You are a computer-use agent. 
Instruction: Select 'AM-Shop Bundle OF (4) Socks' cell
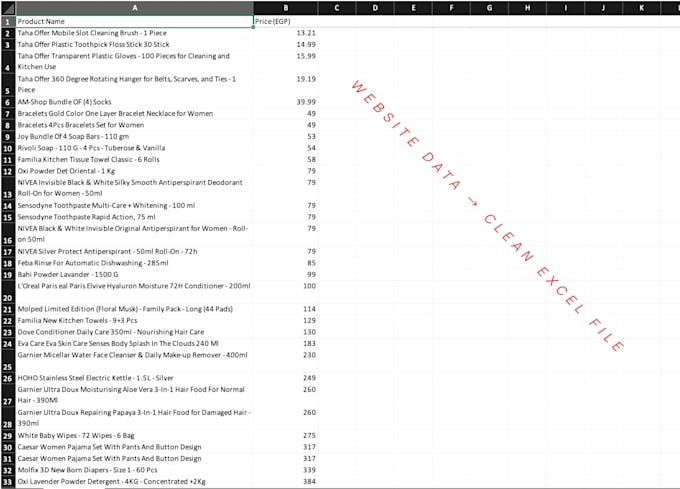[134, 102]
